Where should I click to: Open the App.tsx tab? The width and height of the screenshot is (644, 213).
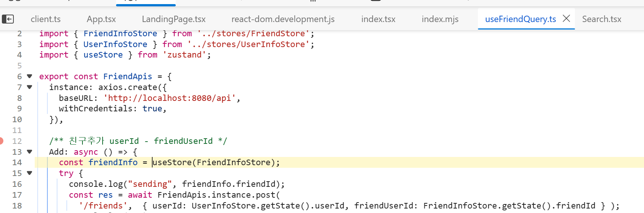click(x=101, y=19)
